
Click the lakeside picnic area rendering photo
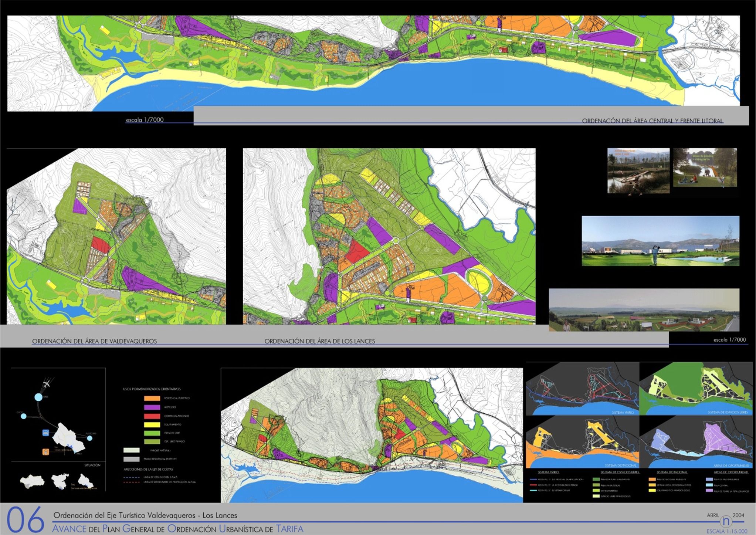click(705, 167)
